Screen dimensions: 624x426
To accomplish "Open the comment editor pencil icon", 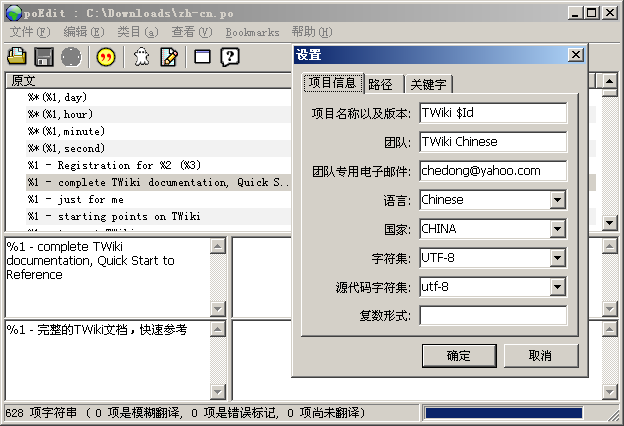I will pyautogui.click(x=169, y=57).
